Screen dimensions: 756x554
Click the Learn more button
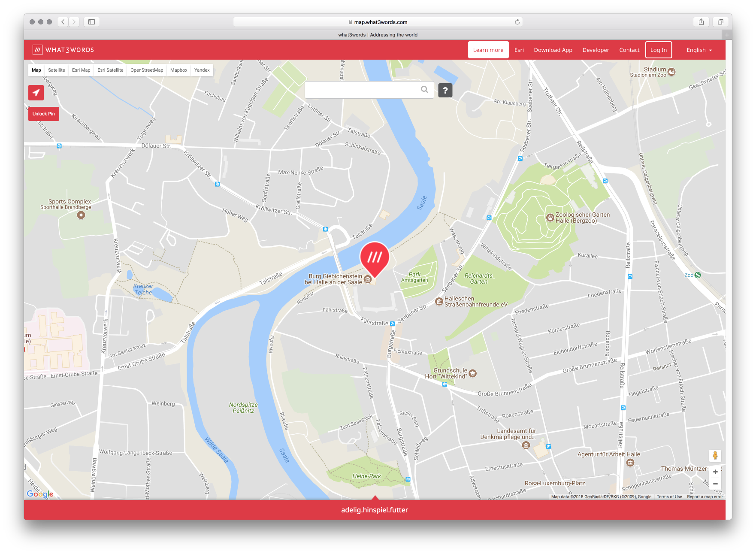point(488,50)
